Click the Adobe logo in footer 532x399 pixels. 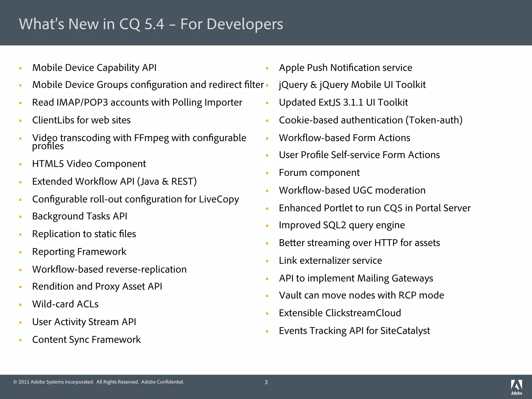click(517, 387)
